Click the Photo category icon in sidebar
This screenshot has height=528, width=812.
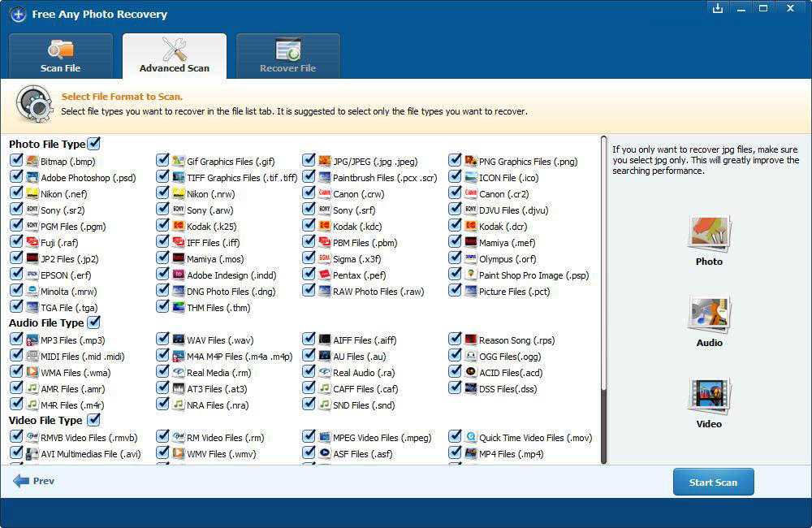[709, 235]
